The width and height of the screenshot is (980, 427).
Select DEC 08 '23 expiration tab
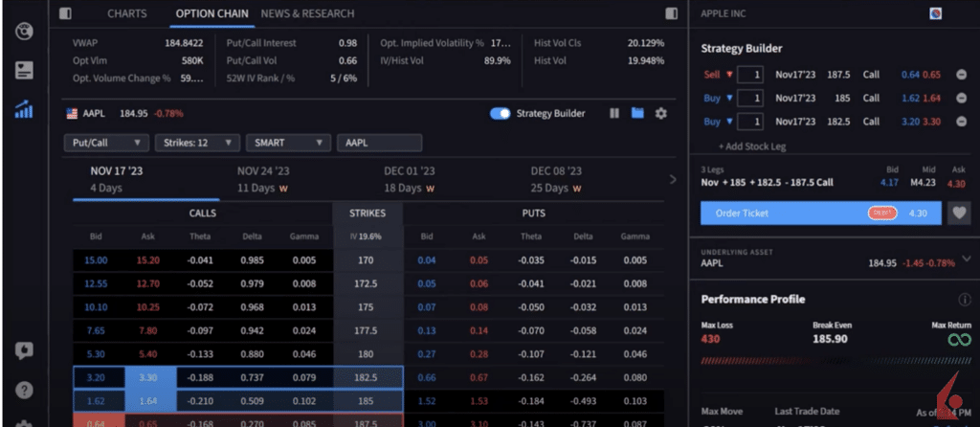pos(556,179)
